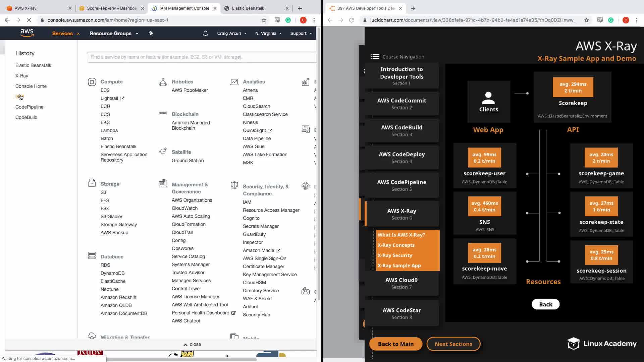Open DynamoDB under Database services
The width and height of the screenshot is (644, 362).
[112, 273]
